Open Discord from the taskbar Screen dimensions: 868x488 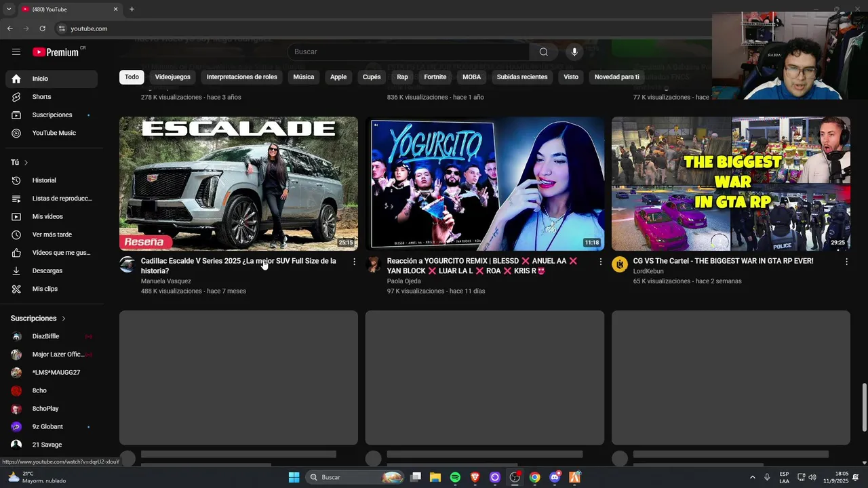pyautogui.click(x=555, y=477)
